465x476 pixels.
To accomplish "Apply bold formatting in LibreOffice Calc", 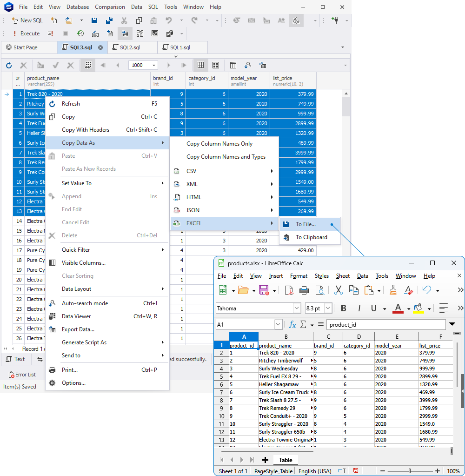I will [x=343, y=308].
